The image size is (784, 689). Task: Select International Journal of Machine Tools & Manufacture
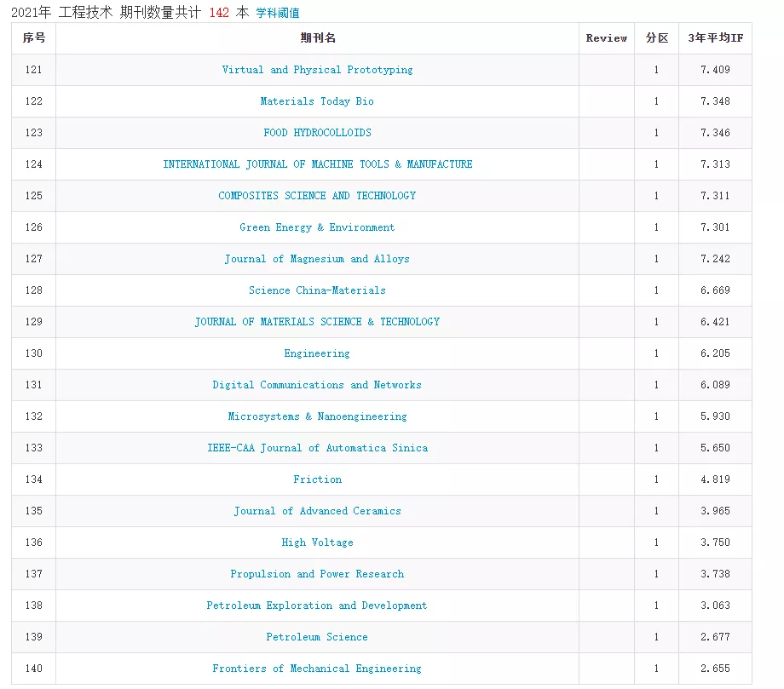click(317, 164)
